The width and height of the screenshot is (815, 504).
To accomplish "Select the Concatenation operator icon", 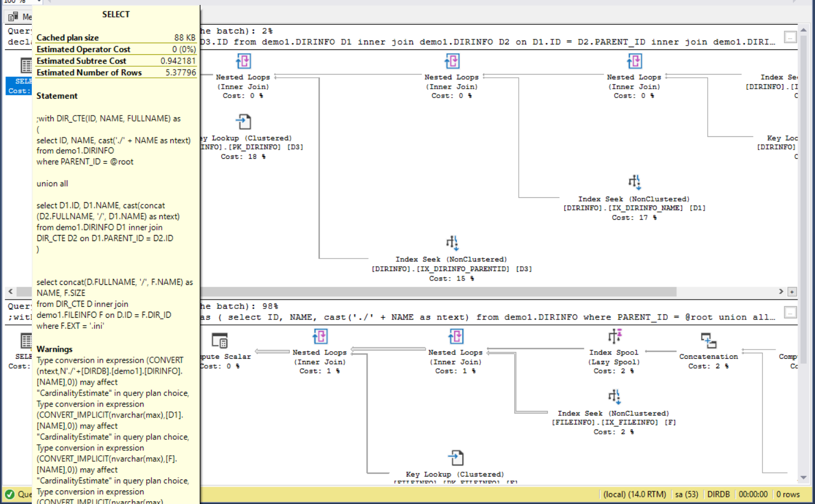I will point(708,340).
